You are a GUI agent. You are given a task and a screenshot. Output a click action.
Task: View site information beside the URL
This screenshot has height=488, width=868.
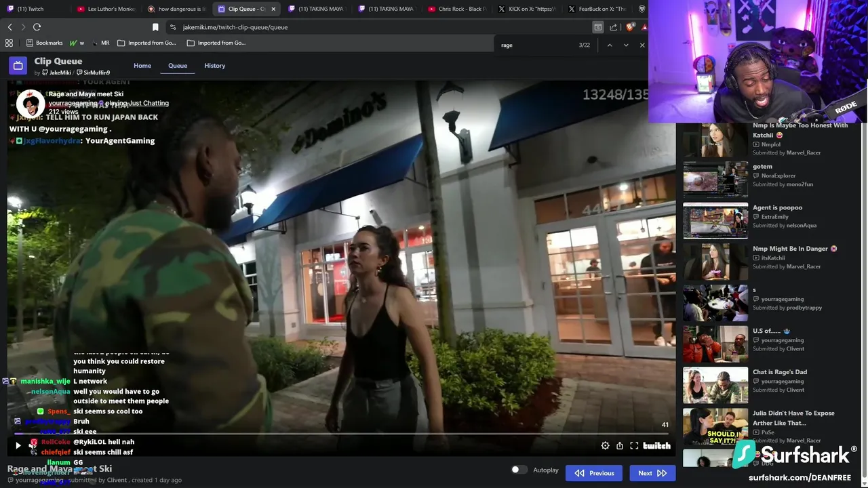(x=173, y=27)
